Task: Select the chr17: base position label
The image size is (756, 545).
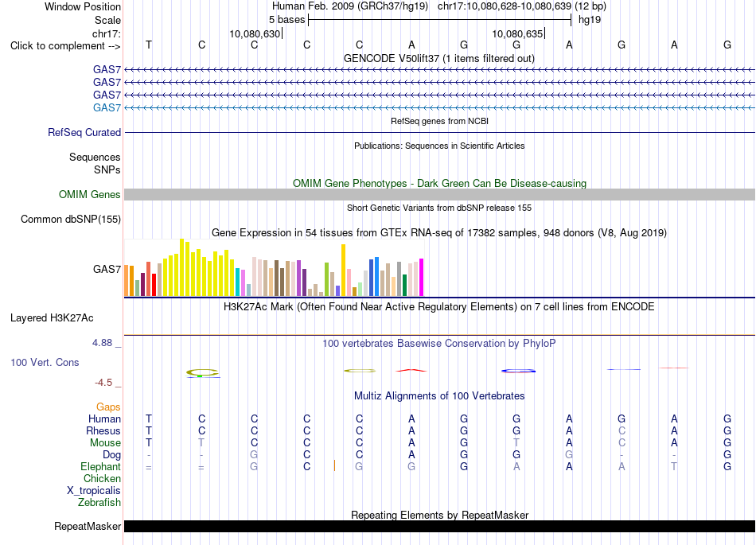Action: point(106,33)
